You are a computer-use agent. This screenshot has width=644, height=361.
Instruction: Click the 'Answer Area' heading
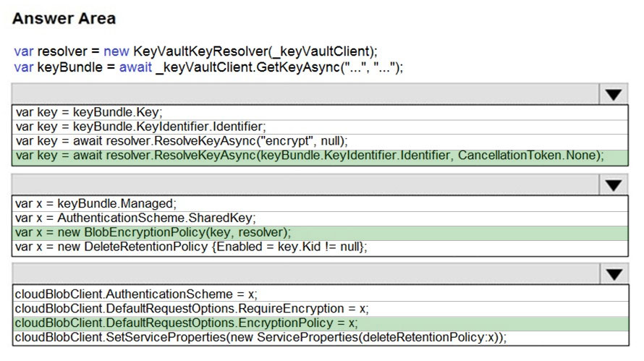pos(64,19)
